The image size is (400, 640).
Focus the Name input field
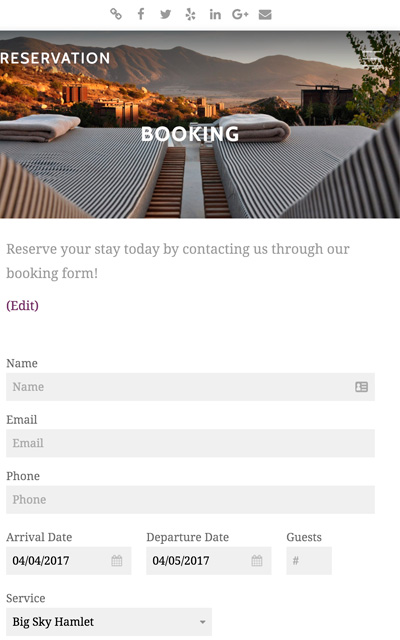coord(190,387)
